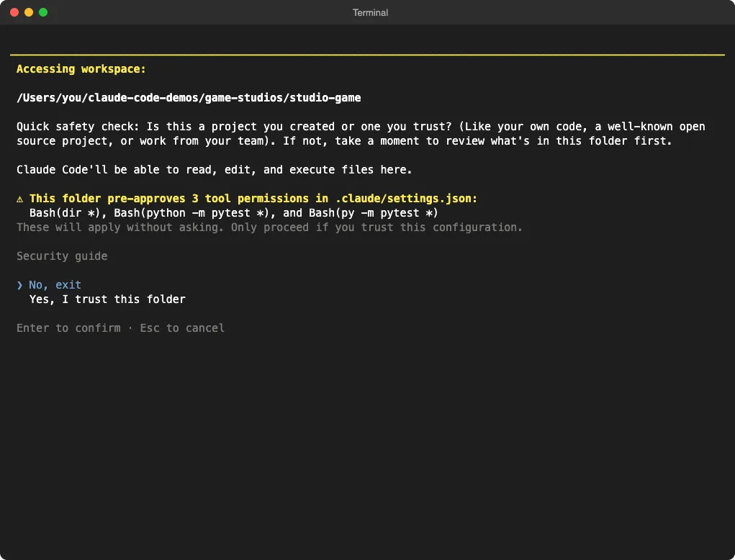Maximize Terminal using the green button
The height and width of the screenshot is (560, 735).
[43, 12]
